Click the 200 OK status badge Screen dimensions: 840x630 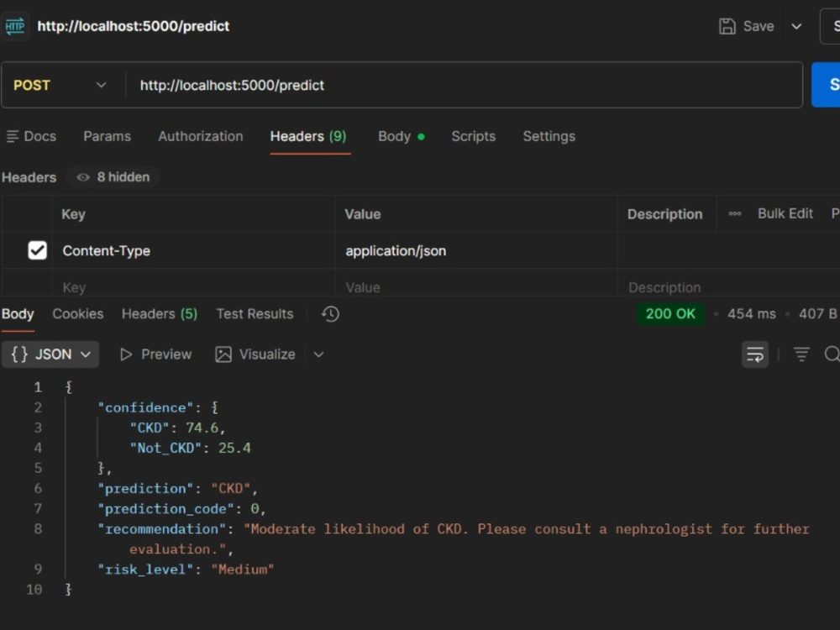tap(670, 314)
